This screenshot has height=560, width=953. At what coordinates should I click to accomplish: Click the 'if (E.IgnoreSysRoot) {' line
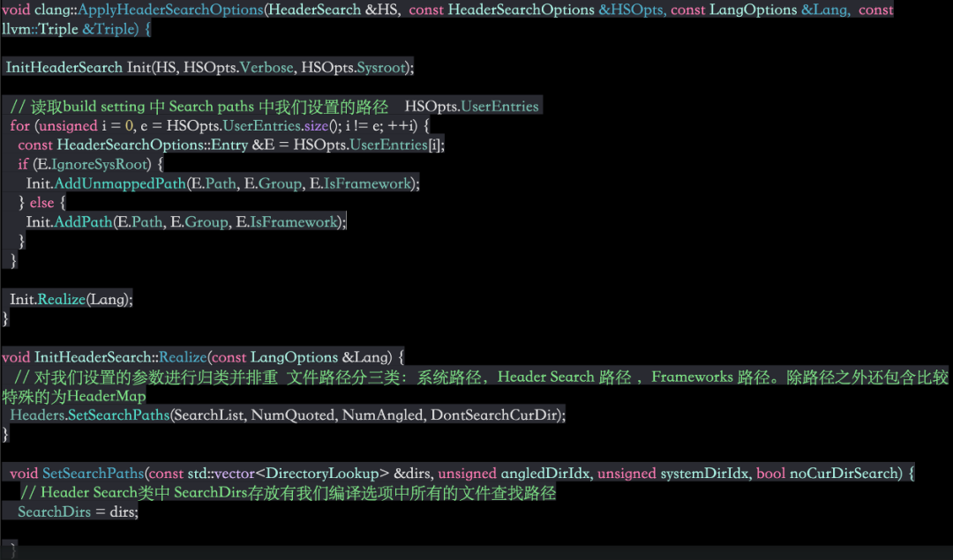pyautogui.click(x=91, y=165)
